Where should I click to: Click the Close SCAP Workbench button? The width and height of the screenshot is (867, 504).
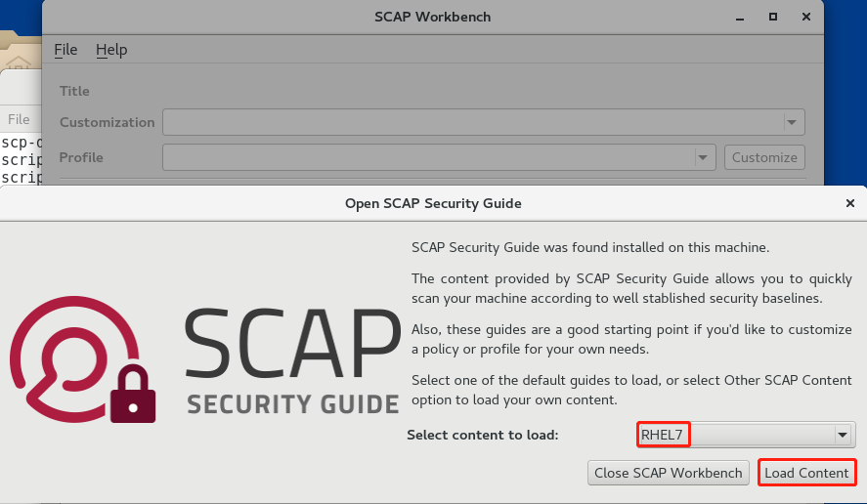669,473
